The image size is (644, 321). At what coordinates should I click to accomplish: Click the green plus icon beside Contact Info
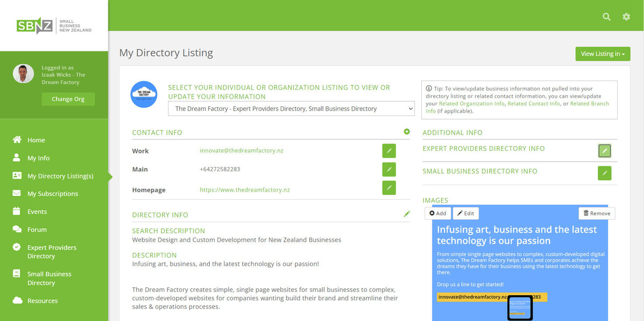[x=407, y=132]
